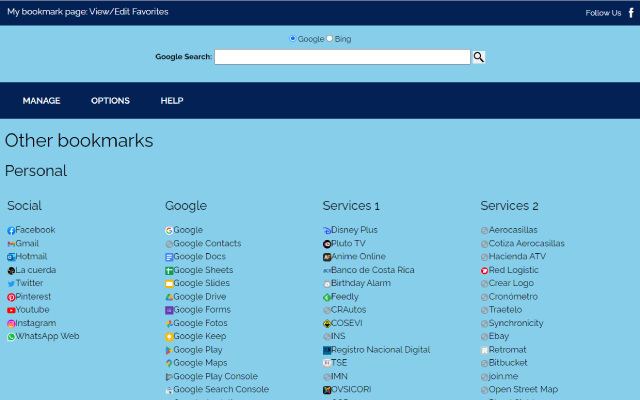Click the Twitter bird icon

pos(11,284)
